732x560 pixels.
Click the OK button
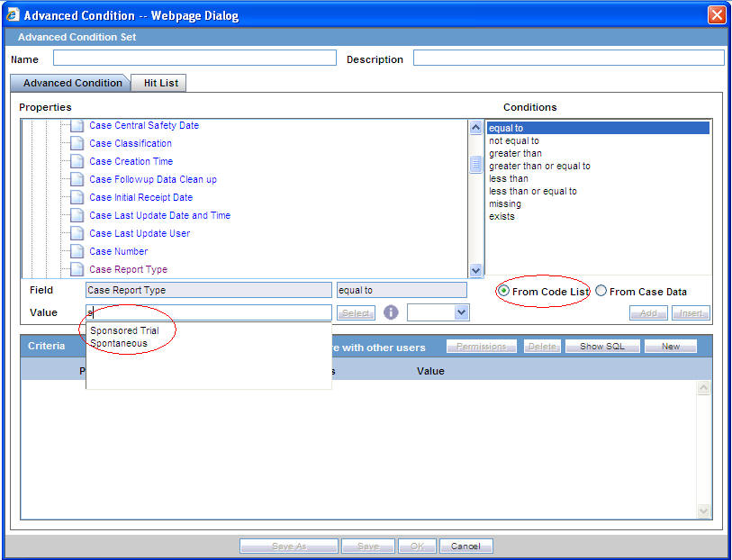pos(417,546)
